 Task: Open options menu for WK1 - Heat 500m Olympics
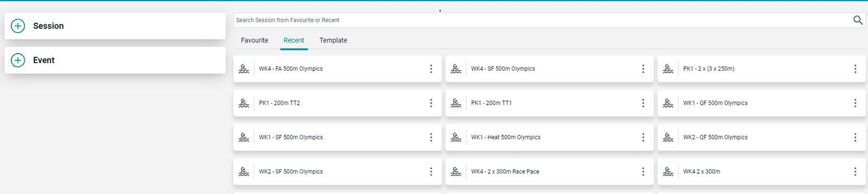(643, 137)
